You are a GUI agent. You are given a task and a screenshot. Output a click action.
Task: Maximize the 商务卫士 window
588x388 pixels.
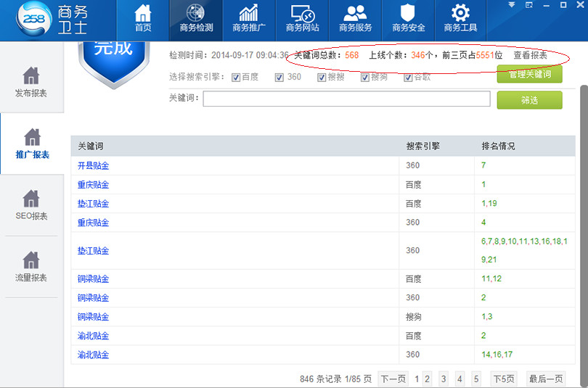coord(563,5)
